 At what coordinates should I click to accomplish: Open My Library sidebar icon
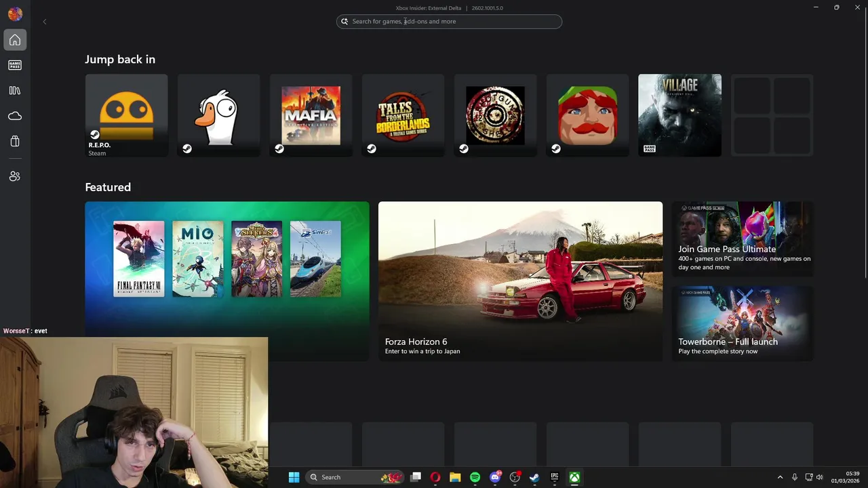(15, 90)
